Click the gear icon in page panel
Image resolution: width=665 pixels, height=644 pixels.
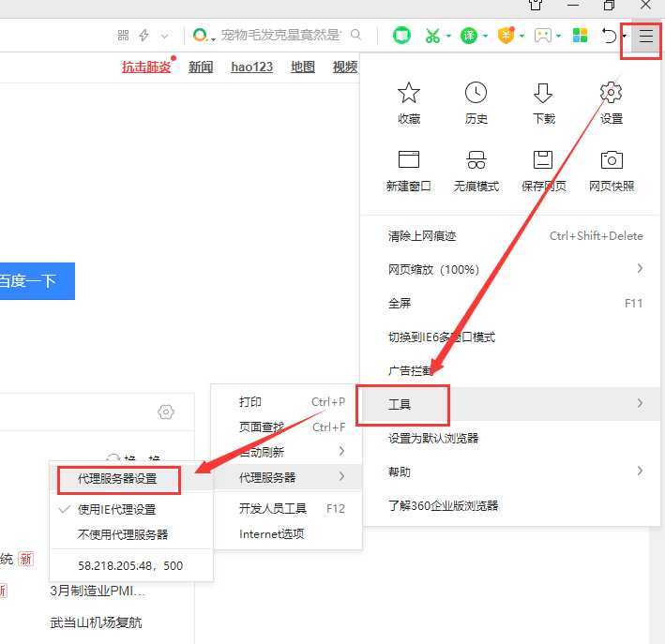pos(165,412)
